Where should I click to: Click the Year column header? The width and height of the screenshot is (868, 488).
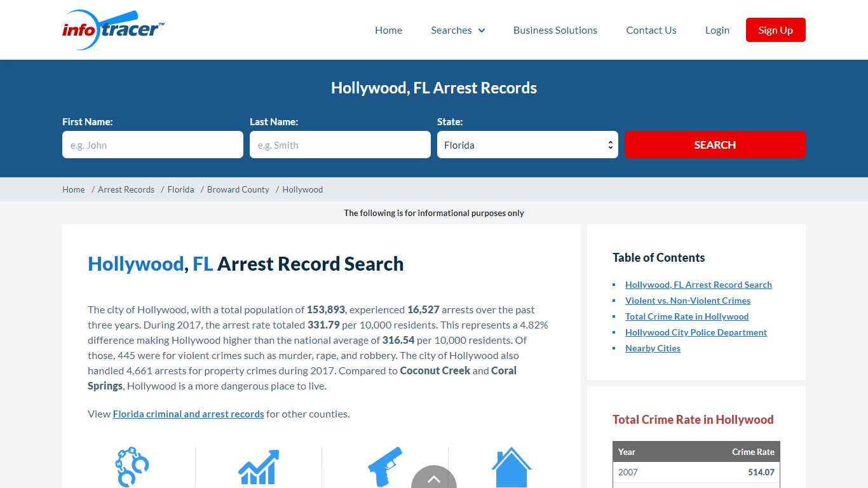[x=627, y=452]
